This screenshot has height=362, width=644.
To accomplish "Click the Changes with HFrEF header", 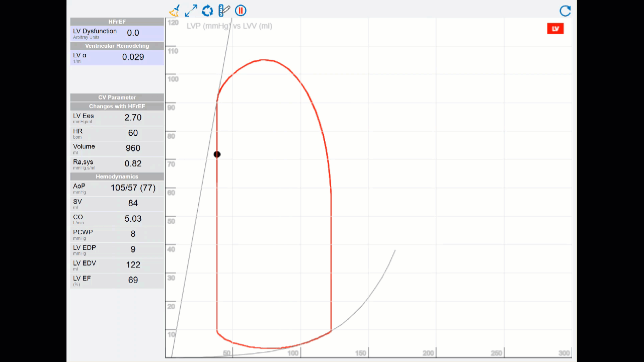I will (117, 106).
